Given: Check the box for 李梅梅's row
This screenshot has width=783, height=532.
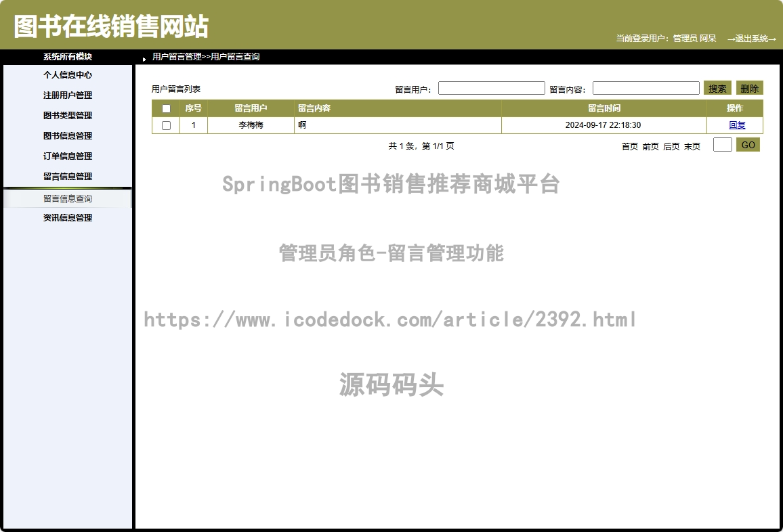Looking at the screenshot, I should pyautogui.click(x=167, y=126).
